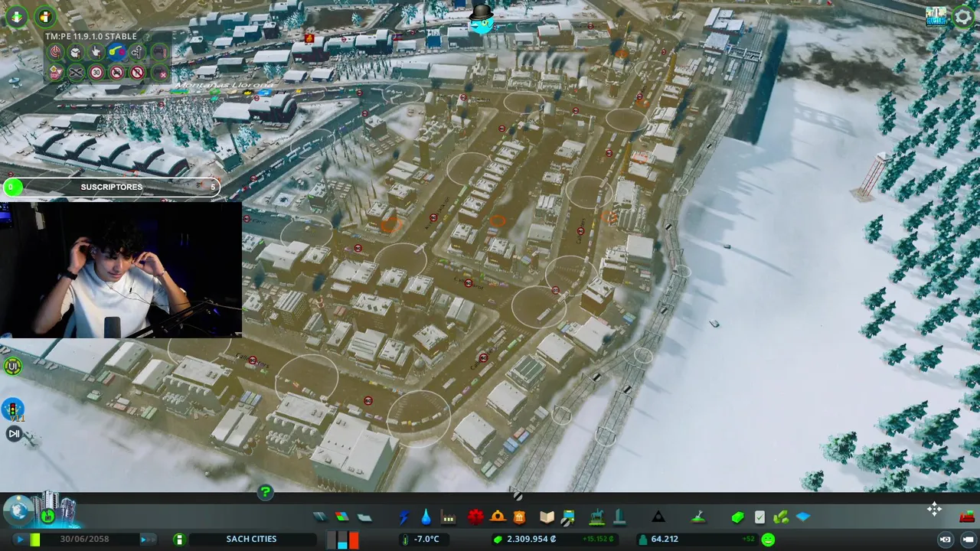Viewport: 980px width, 551px height.
Task: Open the Zoning color squares tool
Action: pyautogui.click(x=342, y=517)
